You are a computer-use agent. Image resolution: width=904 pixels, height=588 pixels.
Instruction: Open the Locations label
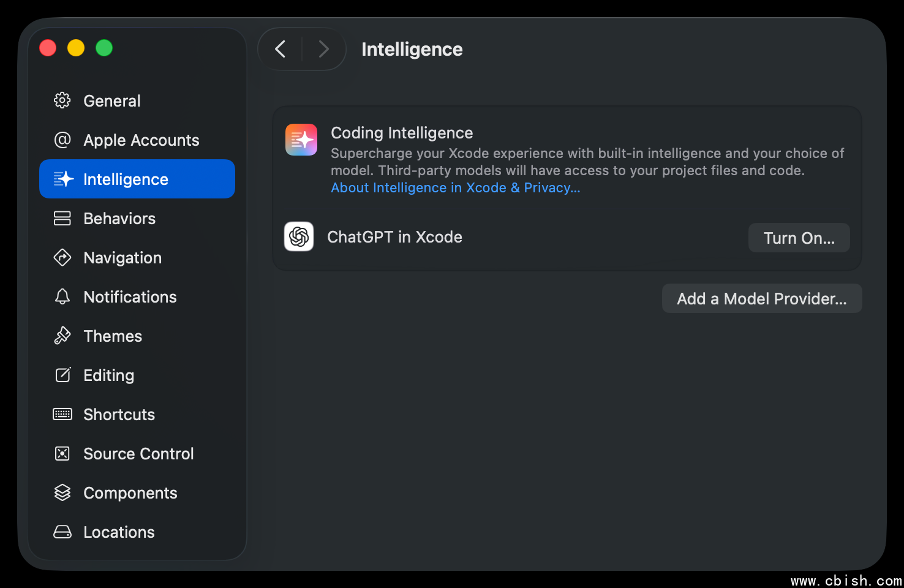(x=119, y=532)
